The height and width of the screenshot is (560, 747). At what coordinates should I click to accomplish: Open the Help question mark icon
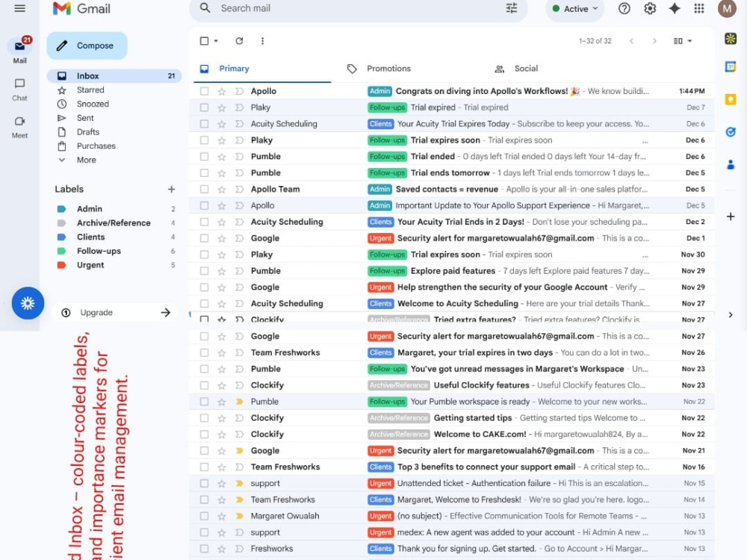[x=624, y=8]
